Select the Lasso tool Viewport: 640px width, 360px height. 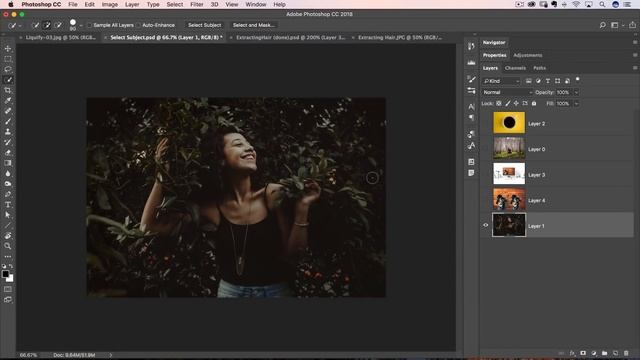click(8, 69)
